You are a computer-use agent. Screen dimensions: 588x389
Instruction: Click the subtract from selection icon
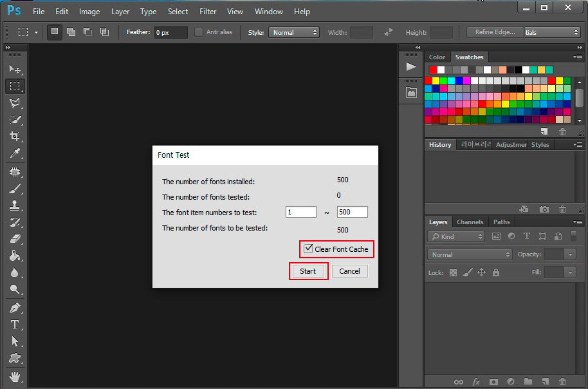tap(87, 32)
